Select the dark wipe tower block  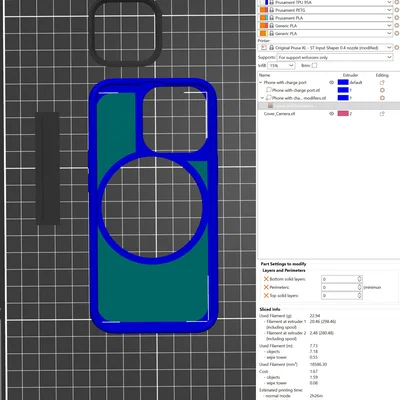pos(48,168)
